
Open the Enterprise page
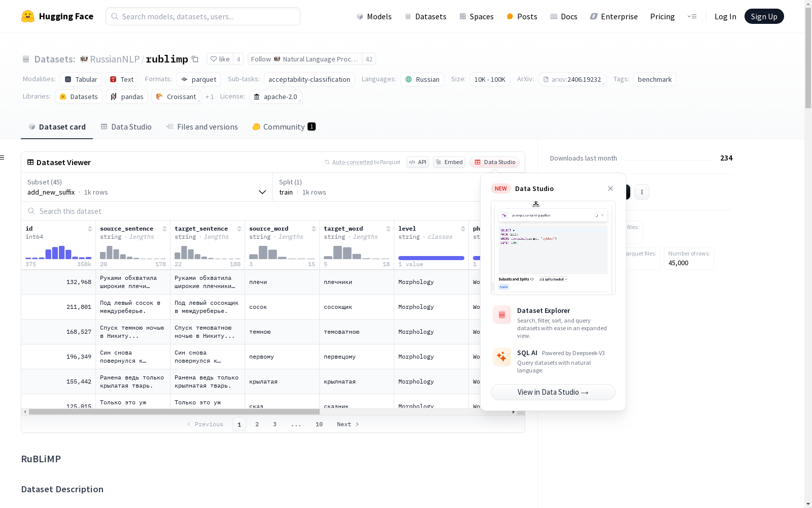click(614, 16)
